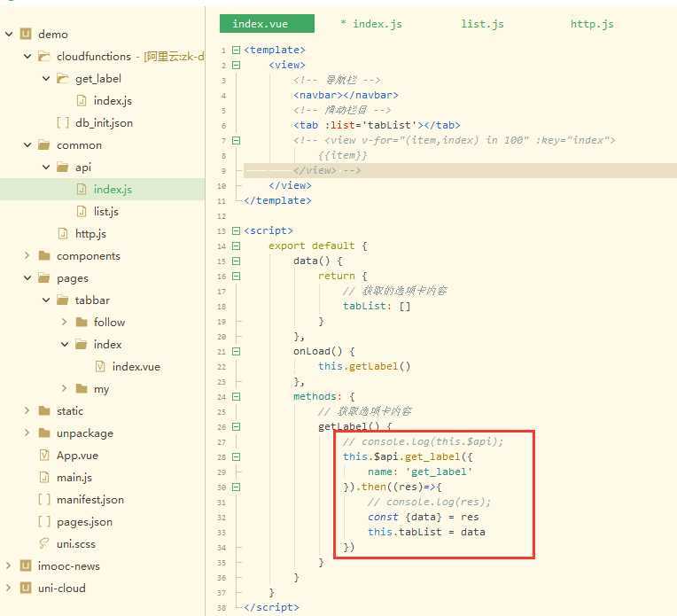This screenshot has width=677, height=616.
Task: Collapse the api folder chevron
Action: coord(46,167)
